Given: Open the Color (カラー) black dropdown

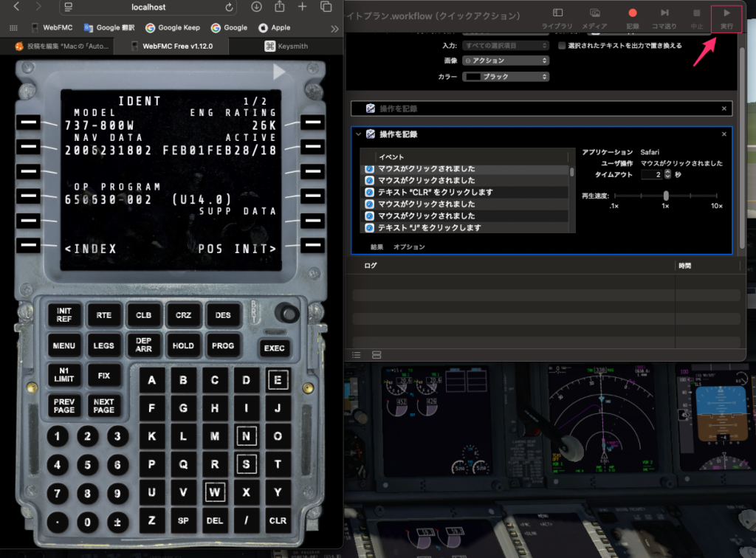Looking at the screenshot, I should (x=506, y=77).
